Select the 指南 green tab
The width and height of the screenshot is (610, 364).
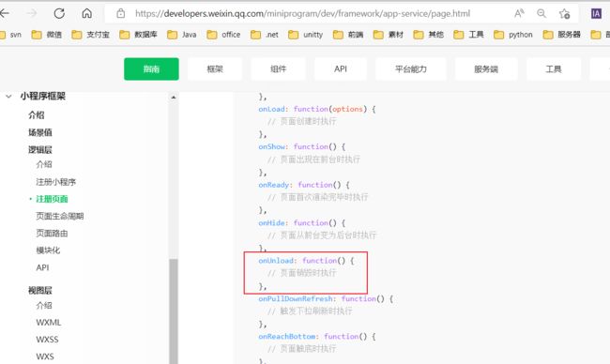[x=151, y=68]
